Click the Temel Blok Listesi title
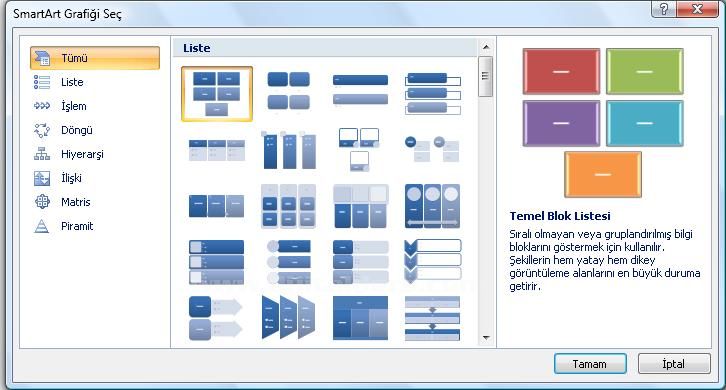This screenshot has width=726, height=390. pyautogui.click(x=560, y=216)
